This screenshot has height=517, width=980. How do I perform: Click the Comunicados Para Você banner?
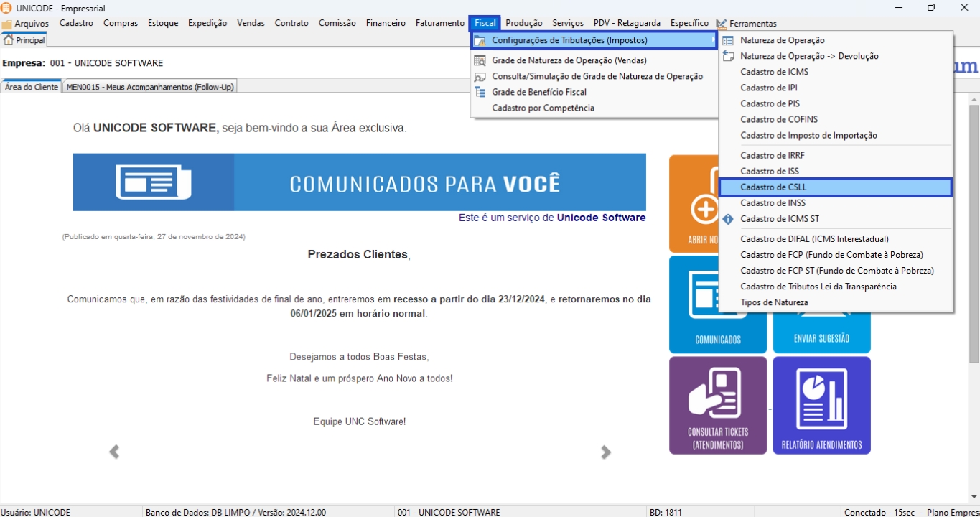click(359, 182)
